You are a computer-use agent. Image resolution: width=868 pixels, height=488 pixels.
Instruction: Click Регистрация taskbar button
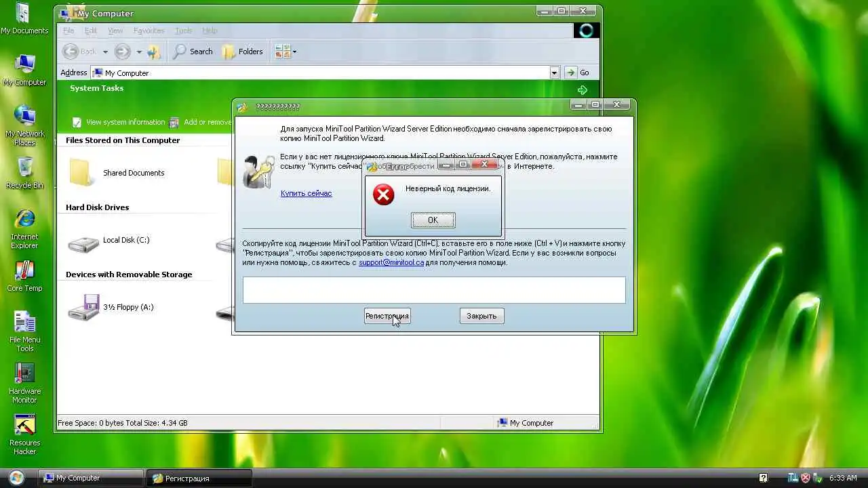tap(199, 478)
